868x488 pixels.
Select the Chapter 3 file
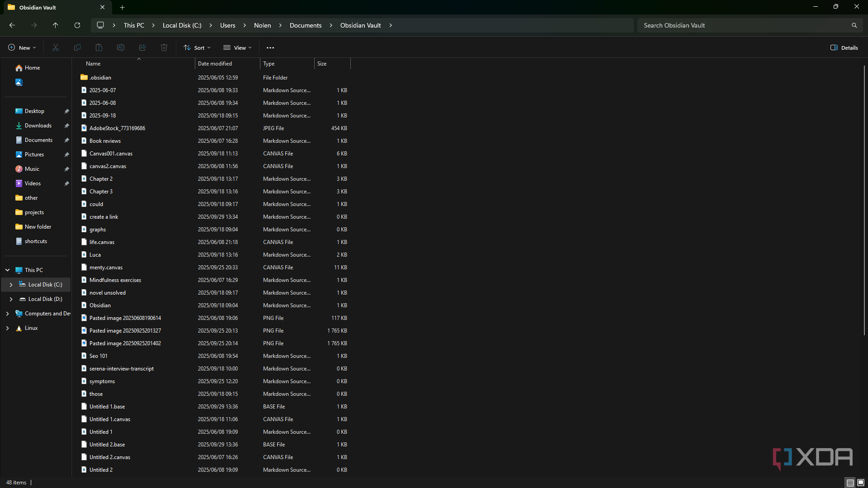click(x=101, y=192)
